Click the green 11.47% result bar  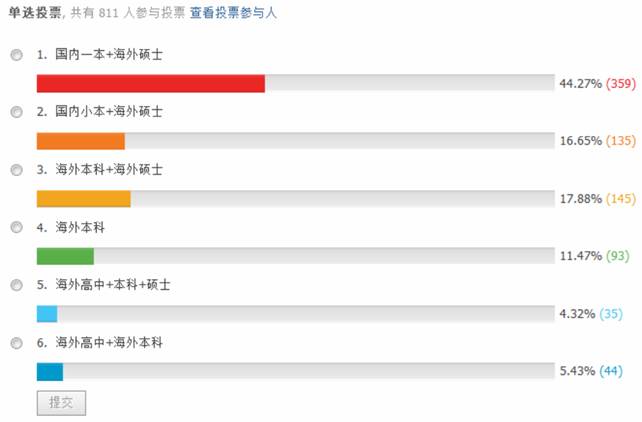click(65, 256)
